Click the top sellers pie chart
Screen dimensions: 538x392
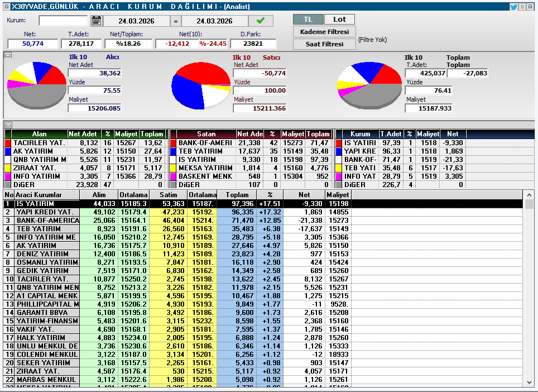(201, 85)
